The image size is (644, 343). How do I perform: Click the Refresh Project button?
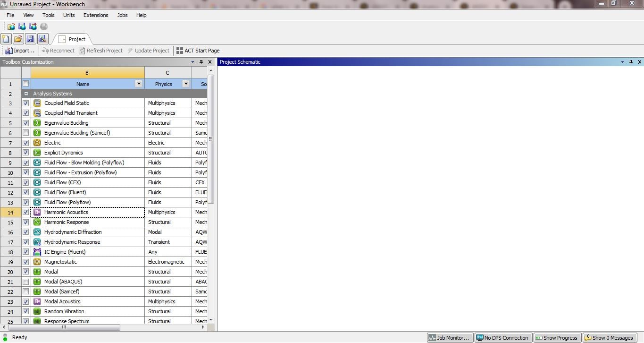(100, 51)
